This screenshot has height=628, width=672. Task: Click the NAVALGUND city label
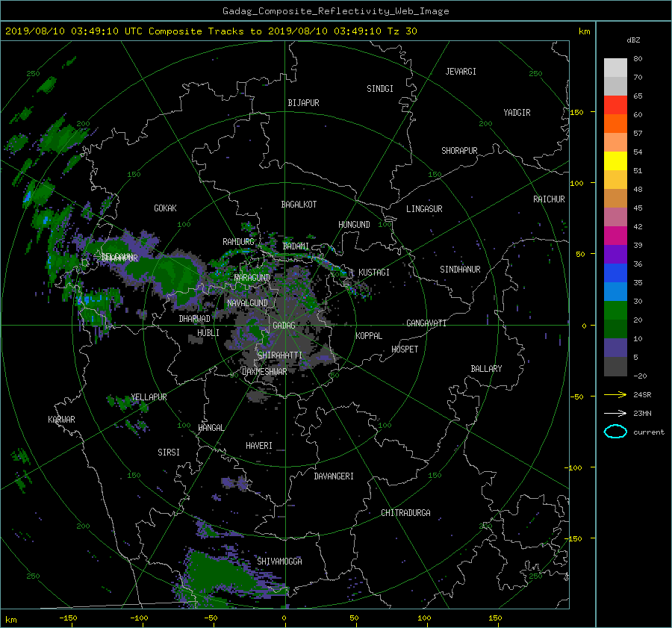[x=247, y=303]
